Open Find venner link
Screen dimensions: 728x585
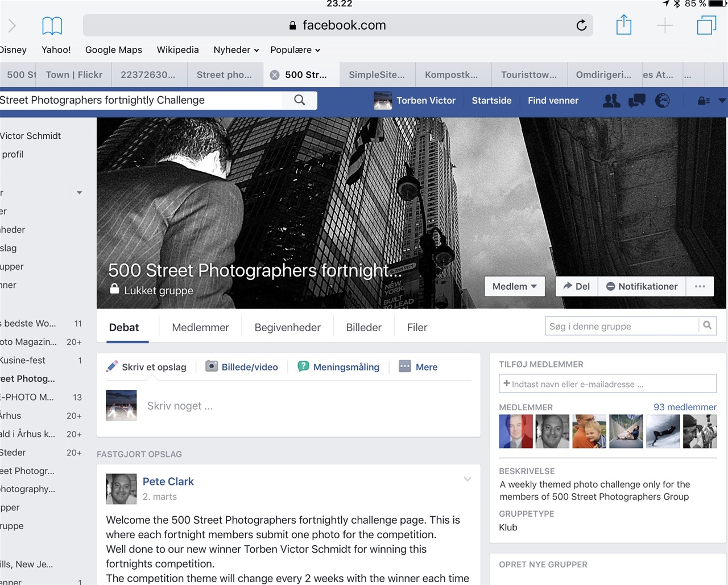click(x=553, y=101)
